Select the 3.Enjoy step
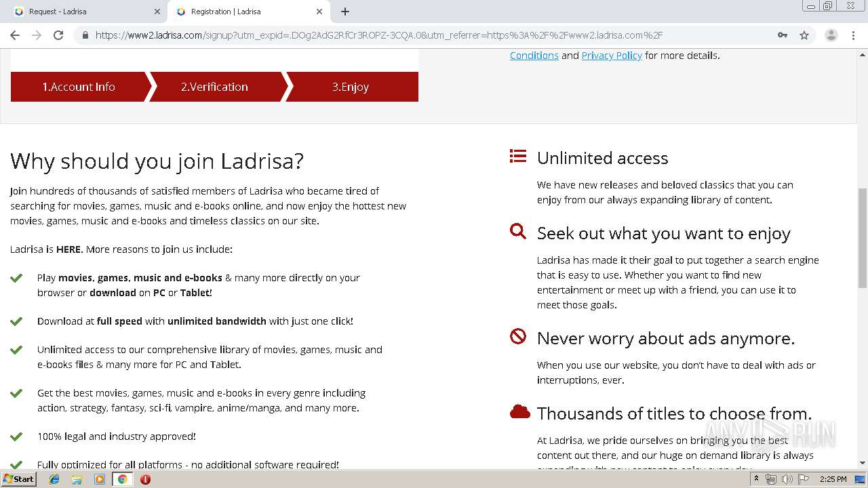 tap(351, 87)
